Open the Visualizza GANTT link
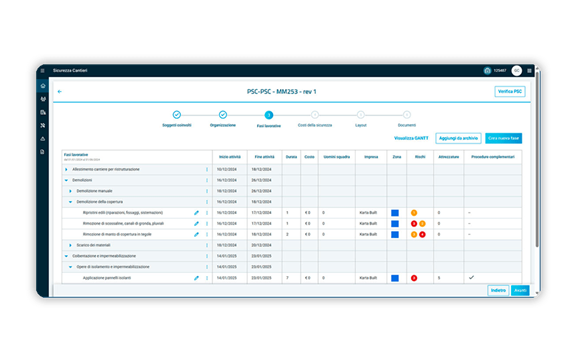The height and width of the screenshot is (362, 576). pyautogui.click(x=411, y=138)
